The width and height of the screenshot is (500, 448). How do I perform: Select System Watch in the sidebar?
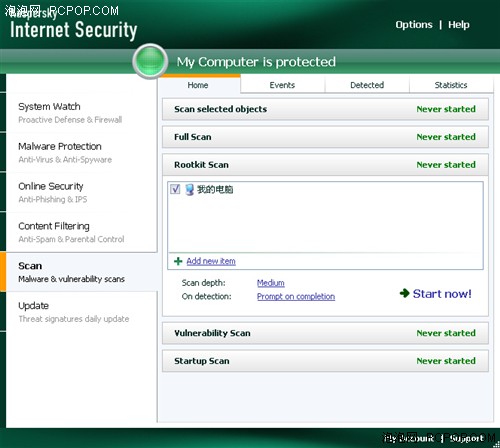tap(81, 113)
